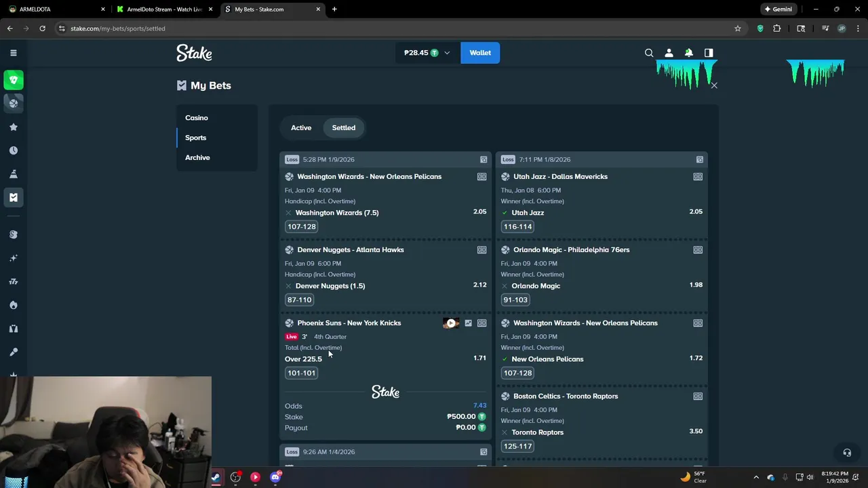Open the microphone Game Shows icon
868x488 pixels.
click(x=13, y=352)
